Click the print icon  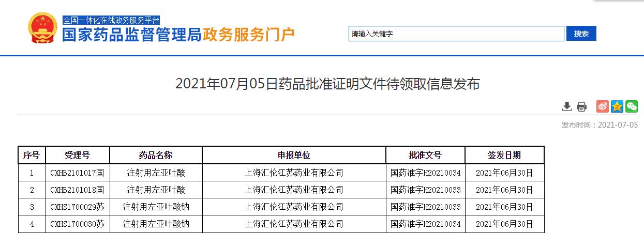point(581,106)
